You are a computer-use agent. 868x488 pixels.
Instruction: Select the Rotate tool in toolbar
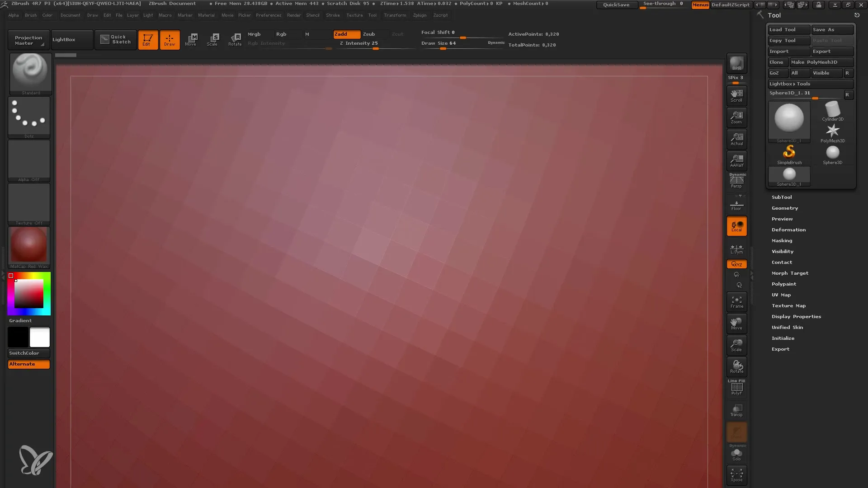tap(236, 39)
